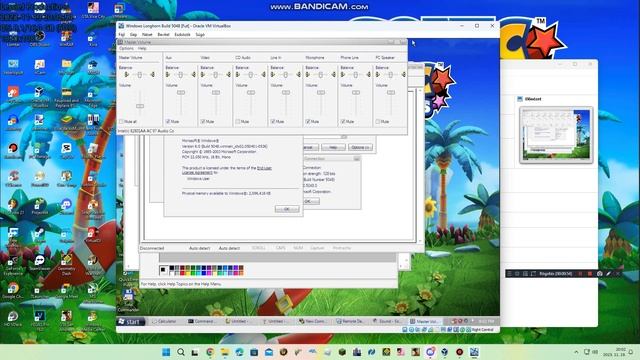Click OK in About Windows dialog

tap(287, 209)
